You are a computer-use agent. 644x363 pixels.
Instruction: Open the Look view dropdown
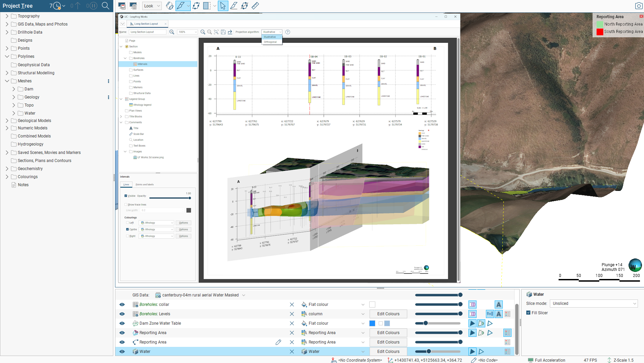(152, 6)
